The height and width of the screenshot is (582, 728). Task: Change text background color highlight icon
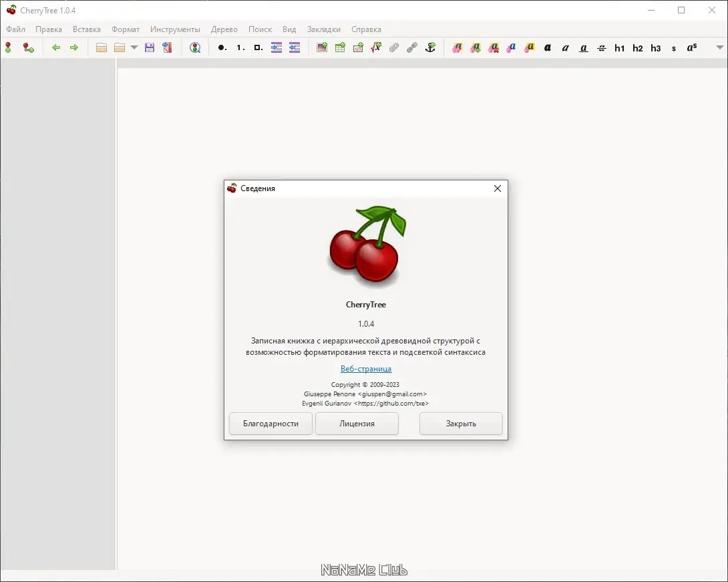[529, 47]
